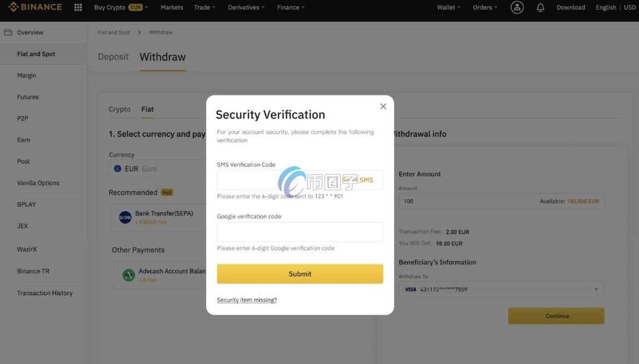Click the Binance logo

pyautogui.click(x=35, y=7)
